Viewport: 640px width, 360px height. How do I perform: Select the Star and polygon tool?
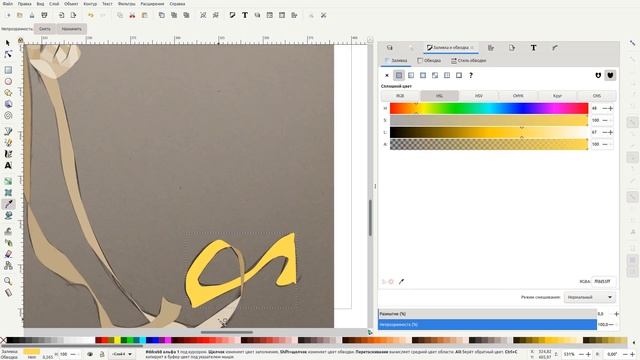click(x=8, y=93)
